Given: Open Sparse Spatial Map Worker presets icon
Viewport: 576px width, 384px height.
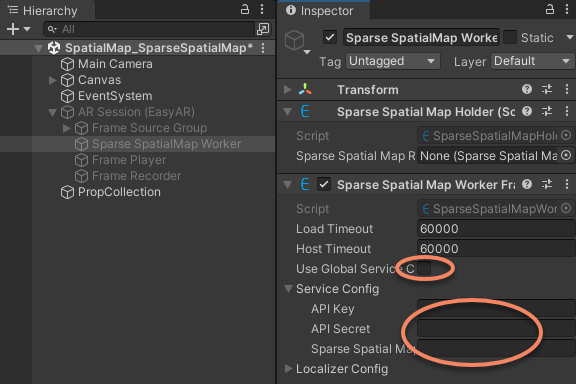Looking at the screenshot, I should (547, 184).
